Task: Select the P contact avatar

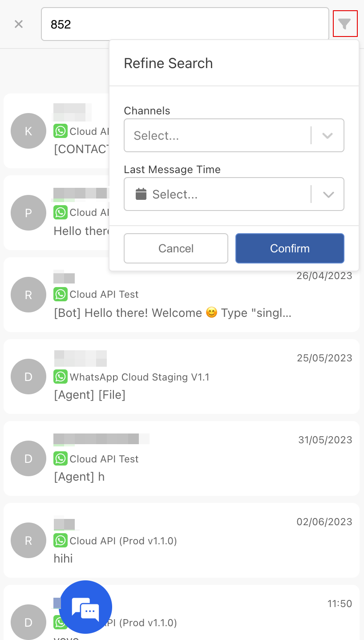Action: (28, 213)
